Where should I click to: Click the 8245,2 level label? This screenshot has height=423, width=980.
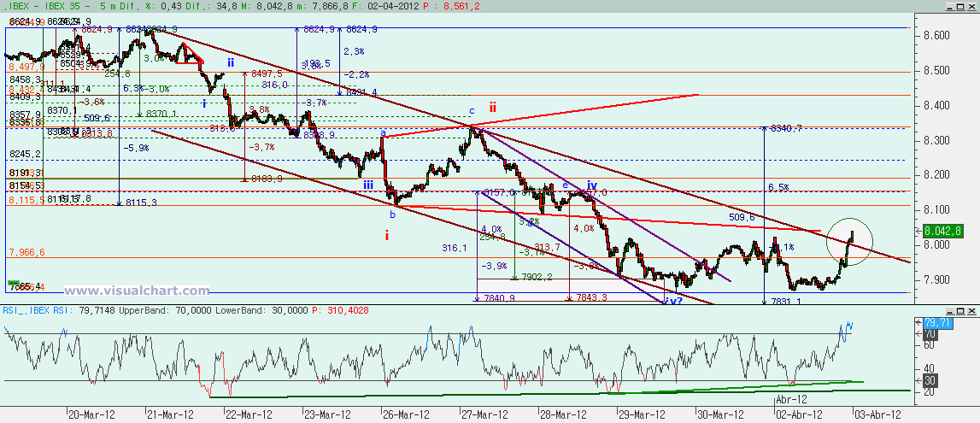tap(25, 154)
